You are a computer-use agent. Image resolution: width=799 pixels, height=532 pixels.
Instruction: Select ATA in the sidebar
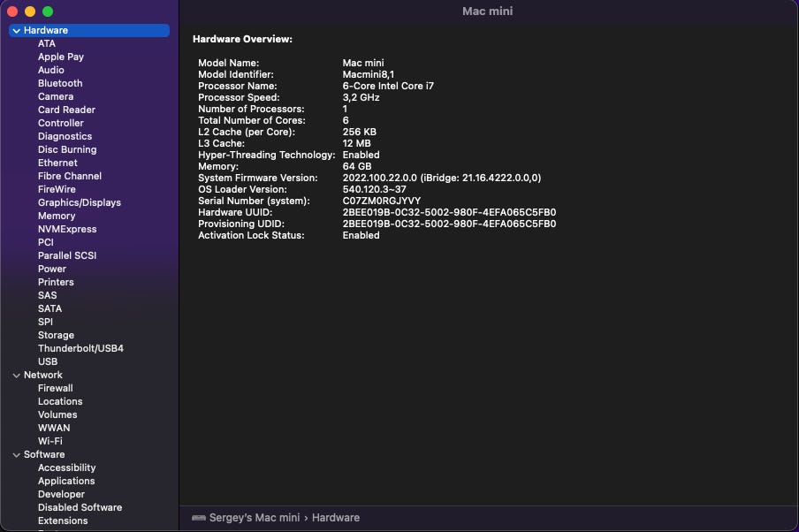(46, 44)
